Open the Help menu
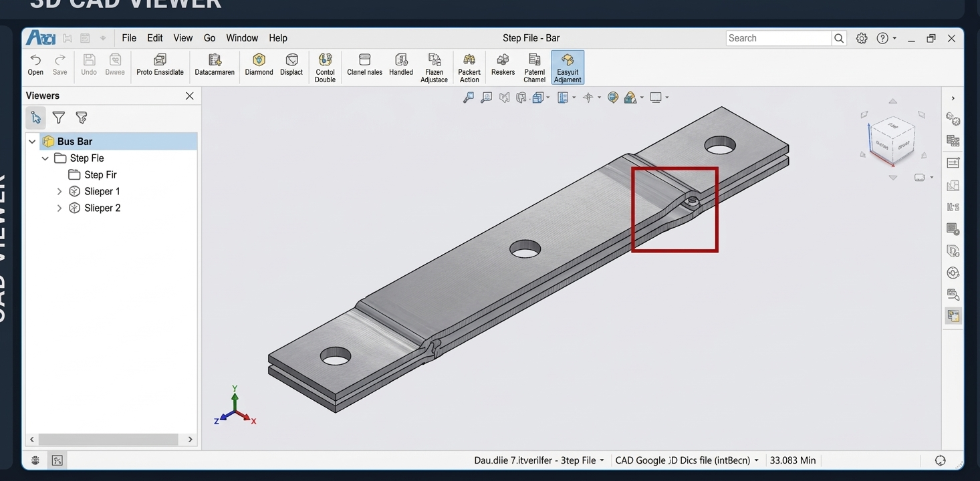This screenshot has height=481, width=980. [x=278, y=38]
